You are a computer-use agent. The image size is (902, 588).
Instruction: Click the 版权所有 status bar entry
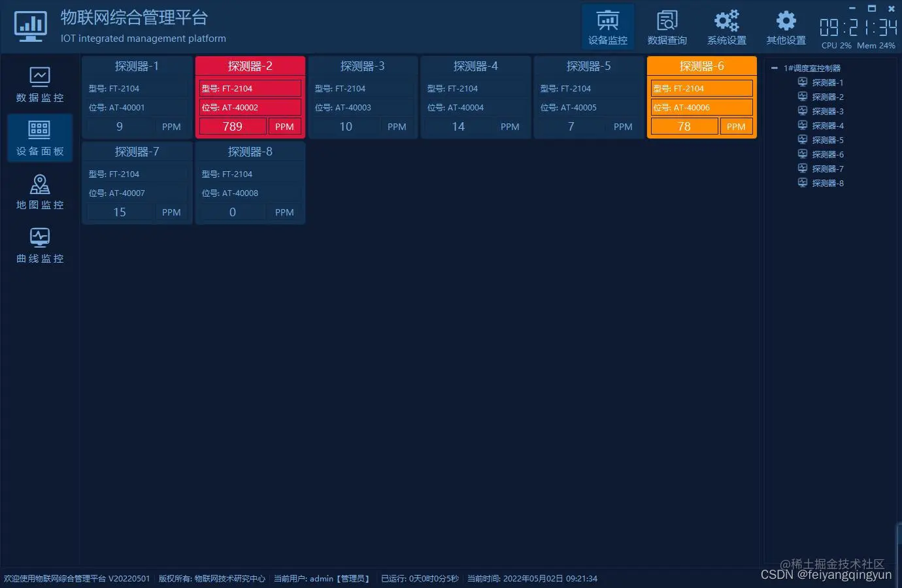[x=212, y=578]
